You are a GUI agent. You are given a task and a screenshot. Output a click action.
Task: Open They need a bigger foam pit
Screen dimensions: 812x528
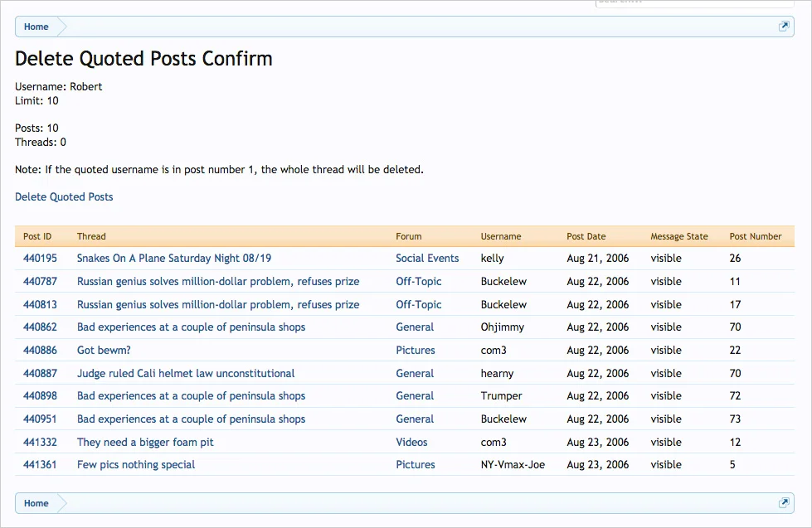145,443
